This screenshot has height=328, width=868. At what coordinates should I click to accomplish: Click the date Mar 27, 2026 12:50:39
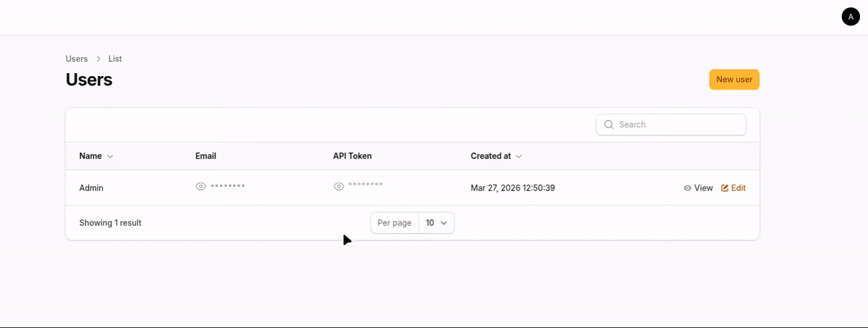513,188
